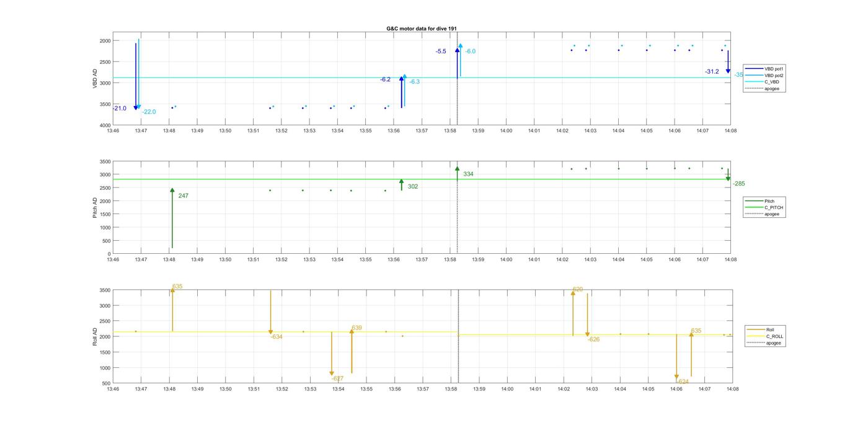Click the 'Pitch AD' y-axis label
The height and width of the screenshot is (430, 868).
coord(95,208)
